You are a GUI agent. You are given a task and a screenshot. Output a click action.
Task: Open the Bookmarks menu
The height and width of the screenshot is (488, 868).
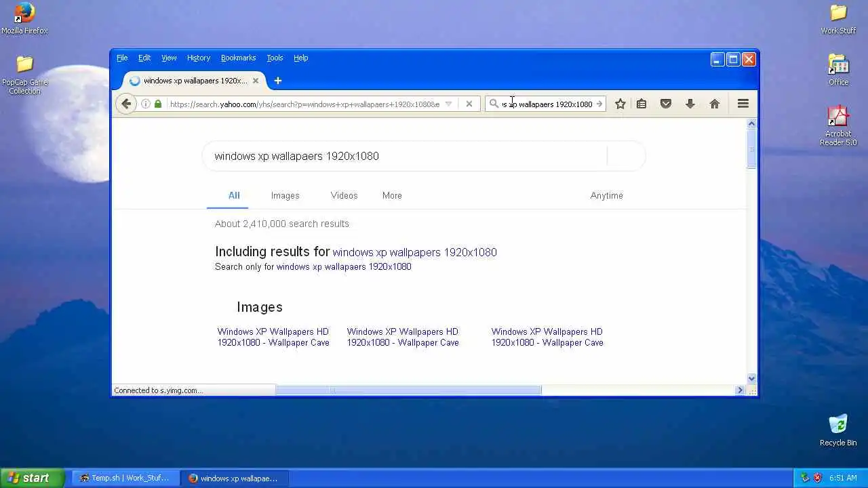point(238,58)
